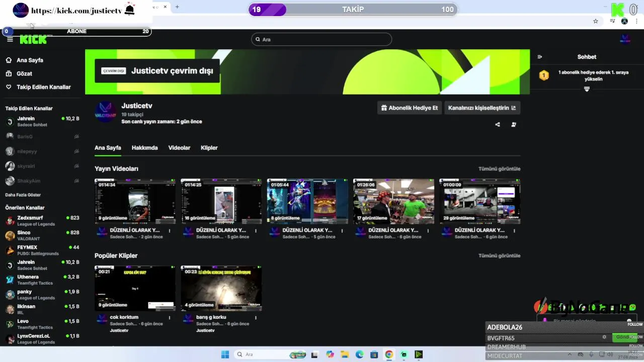644x362 pixels.
Task: Open Chrome profile avatar
Action: pos(624,21)
